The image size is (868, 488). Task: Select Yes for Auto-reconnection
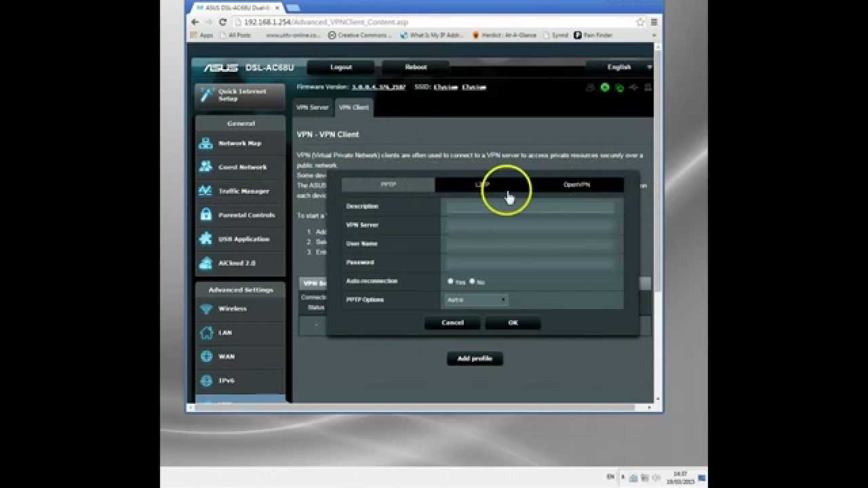[x=450, y=281]
